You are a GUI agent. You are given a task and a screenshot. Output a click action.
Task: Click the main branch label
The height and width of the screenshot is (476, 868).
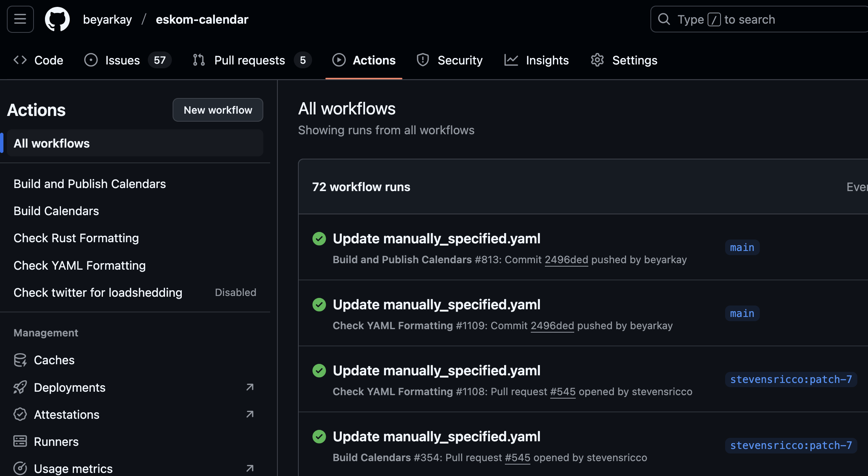click(741, 247)
